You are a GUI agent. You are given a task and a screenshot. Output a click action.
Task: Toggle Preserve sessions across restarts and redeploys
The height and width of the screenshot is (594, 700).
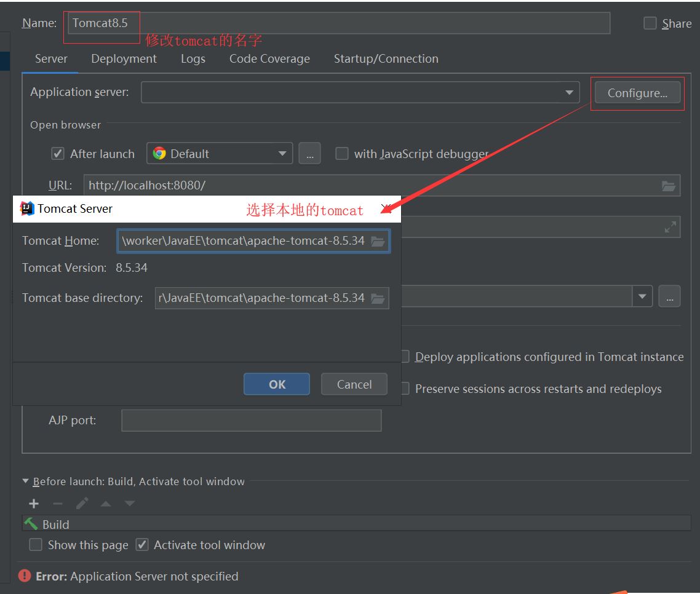tap(405, 389)
